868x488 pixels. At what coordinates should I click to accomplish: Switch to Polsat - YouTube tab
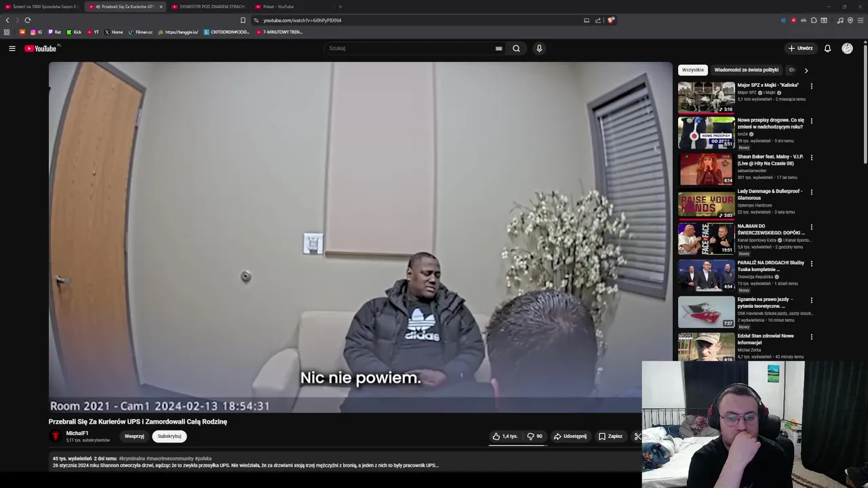[x=292, y=7]
